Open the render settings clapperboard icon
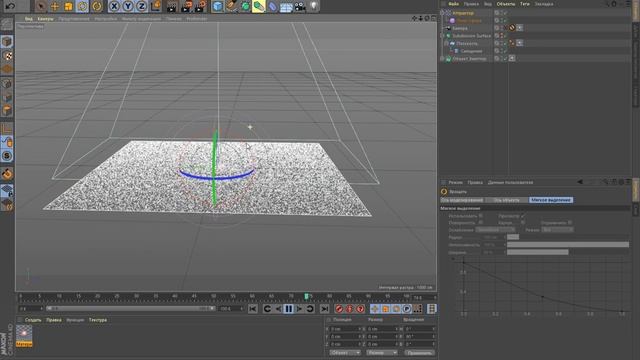This screenshot has height=360, width=640. tap(200, 6)
